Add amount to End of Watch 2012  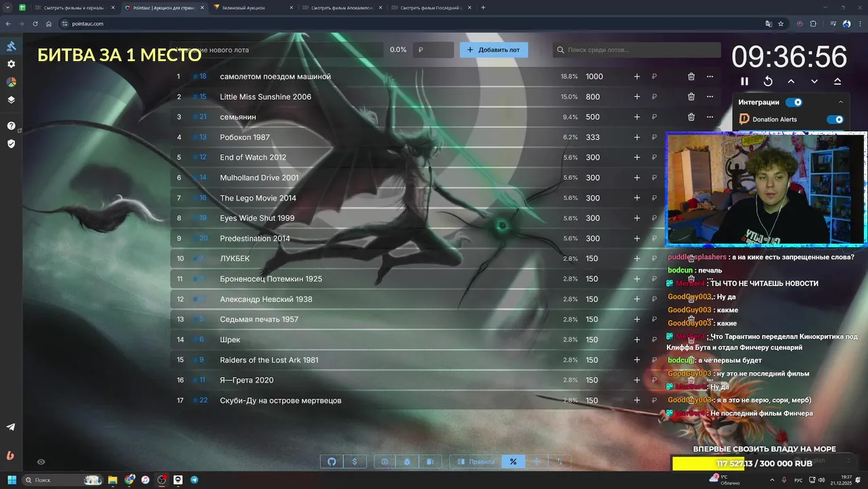coord(637,158)
